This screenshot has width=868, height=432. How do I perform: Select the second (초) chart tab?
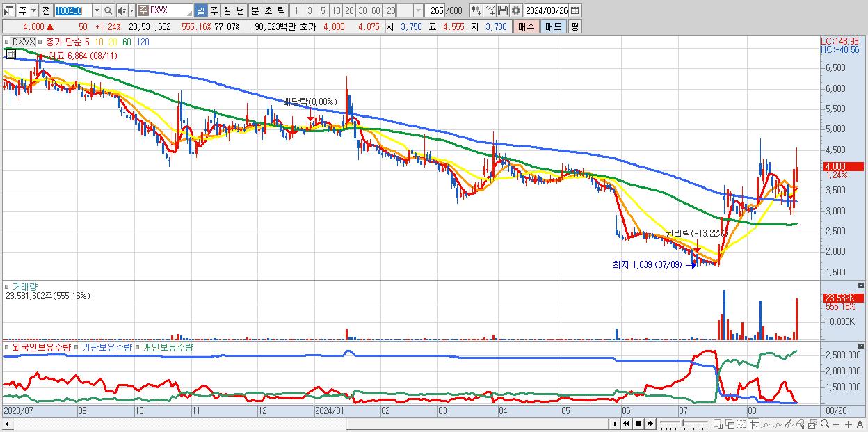point(268,10)
